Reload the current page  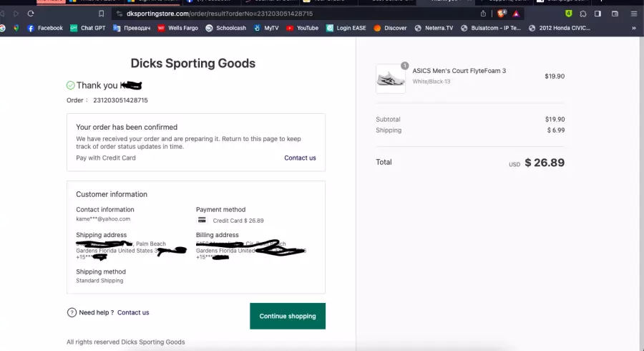point(30,14)
